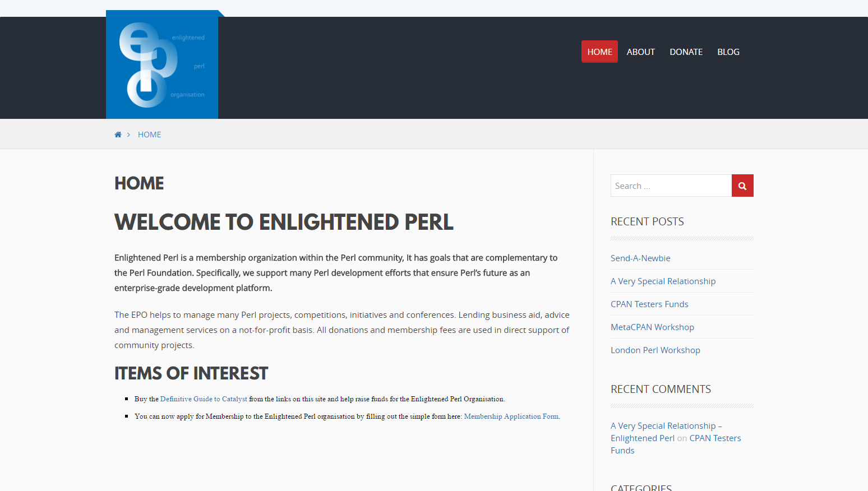868x491 pixels.
Task: Open the Membership Application Form link
Action: tap(511, 416)
